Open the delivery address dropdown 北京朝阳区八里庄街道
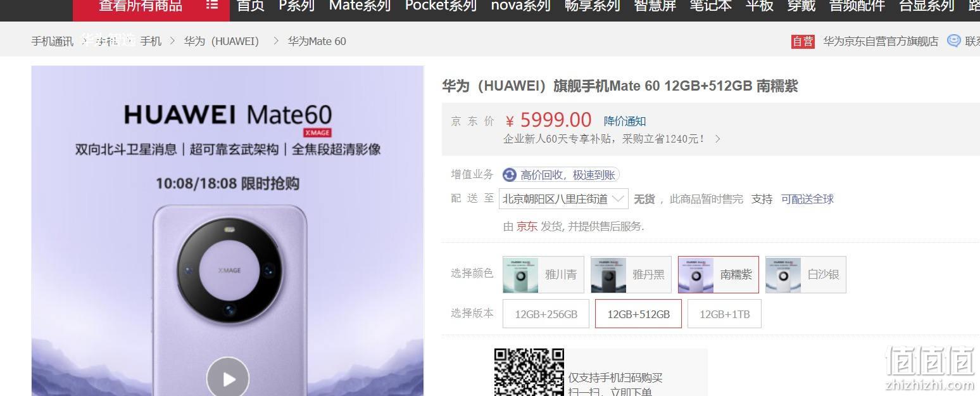980x396 pixels. 563,199
